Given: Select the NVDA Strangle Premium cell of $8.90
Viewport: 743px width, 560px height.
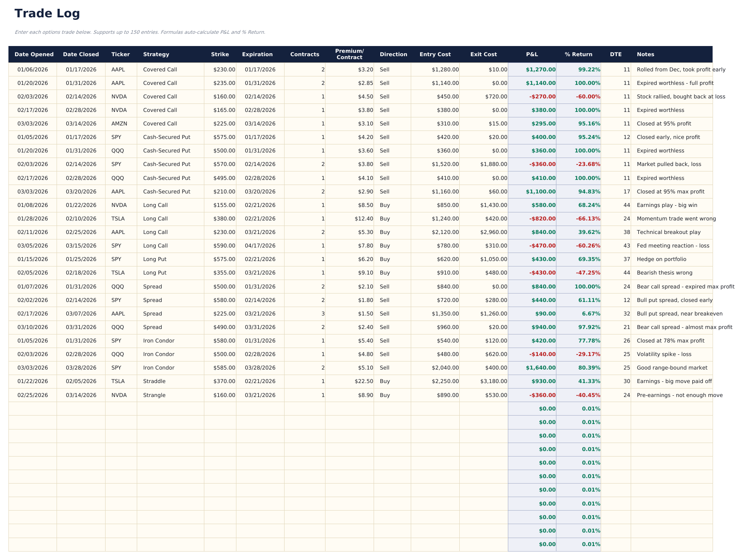Looking at the screenshot, I should point(364,395).
